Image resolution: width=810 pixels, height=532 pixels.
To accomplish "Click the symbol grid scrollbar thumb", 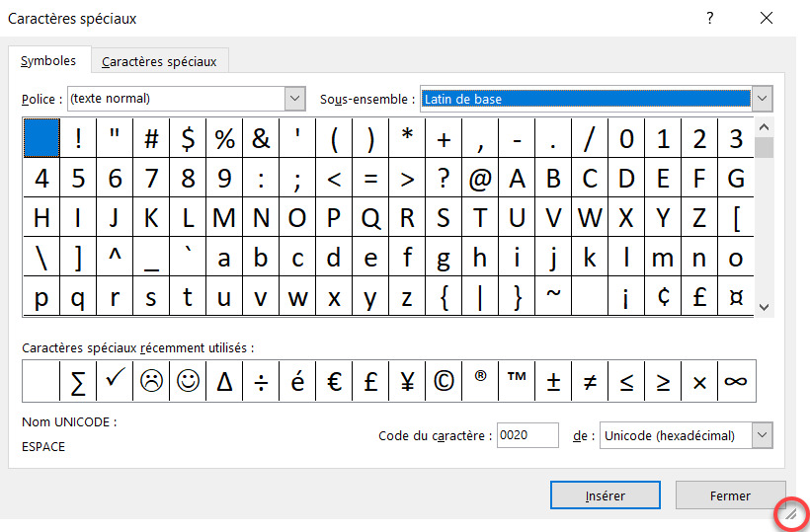I will click(x=765, y=148).
